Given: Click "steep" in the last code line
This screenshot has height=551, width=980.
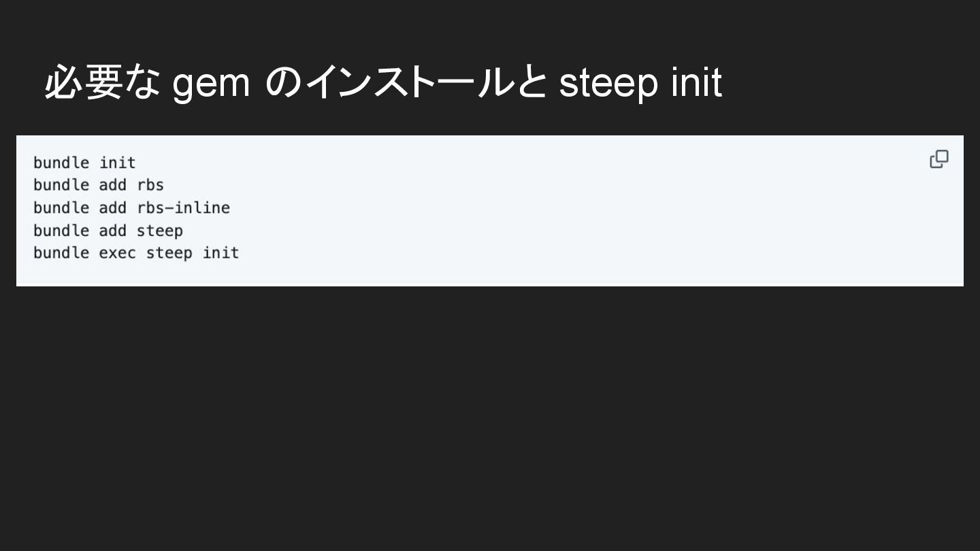Looking at the screenshot, I should tap(169, 253).
